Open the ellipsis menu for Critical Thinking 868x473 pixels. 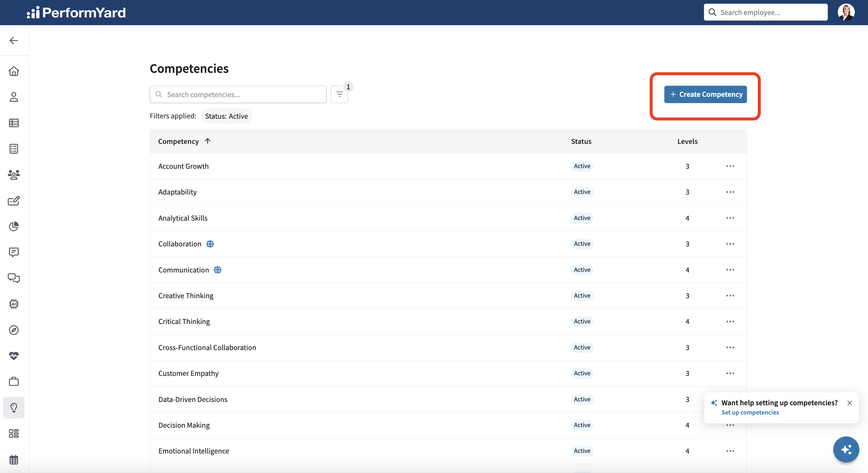pos(730,322)
